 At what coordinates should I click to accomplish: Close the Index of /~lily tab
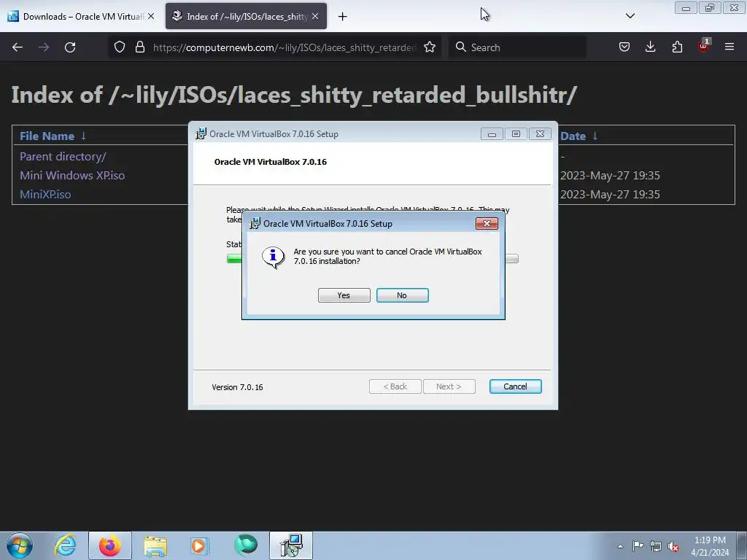point(315,16)
